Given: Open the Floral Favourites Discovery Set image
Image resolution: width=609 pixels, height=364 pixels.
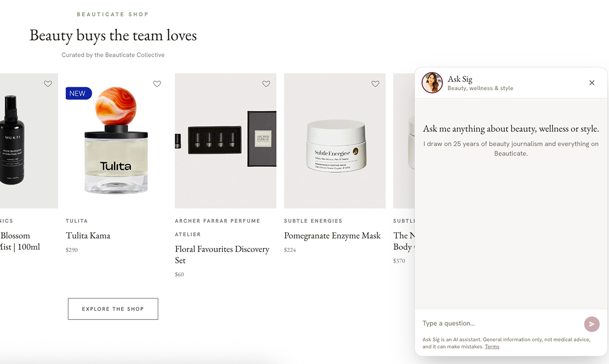Looking at the screenshot, I should pyautogui.click(x=225, y=141).
